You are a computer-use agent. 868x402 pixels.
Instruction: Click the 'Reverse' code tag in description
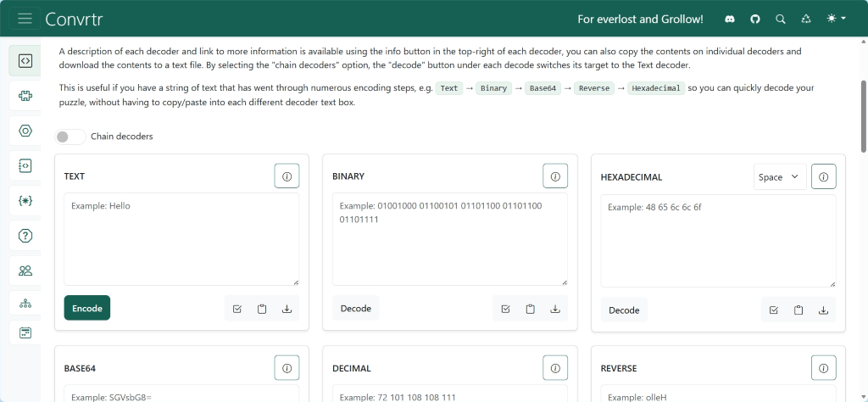[x=594, y=88]
